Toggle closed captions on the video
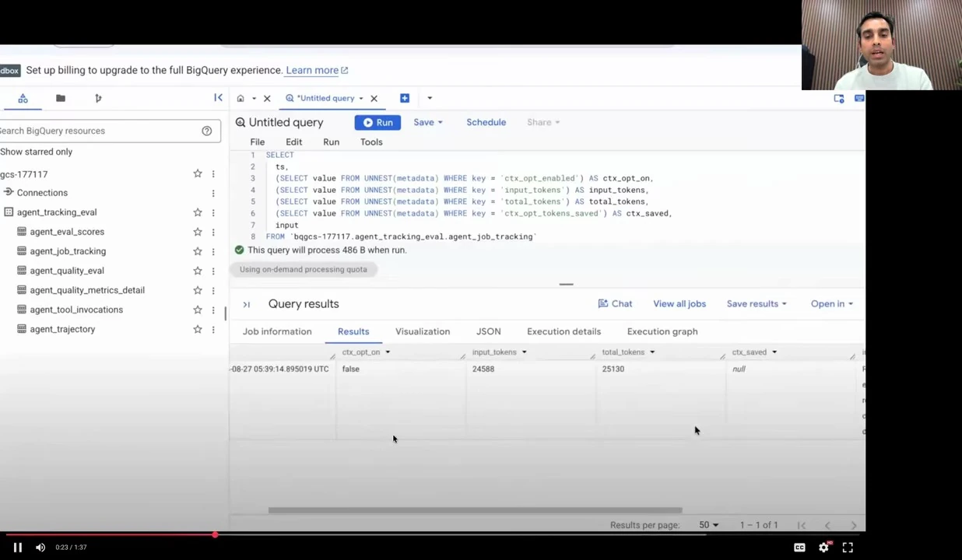This screenshot has height=560, width=962. (x=799, y=548)
